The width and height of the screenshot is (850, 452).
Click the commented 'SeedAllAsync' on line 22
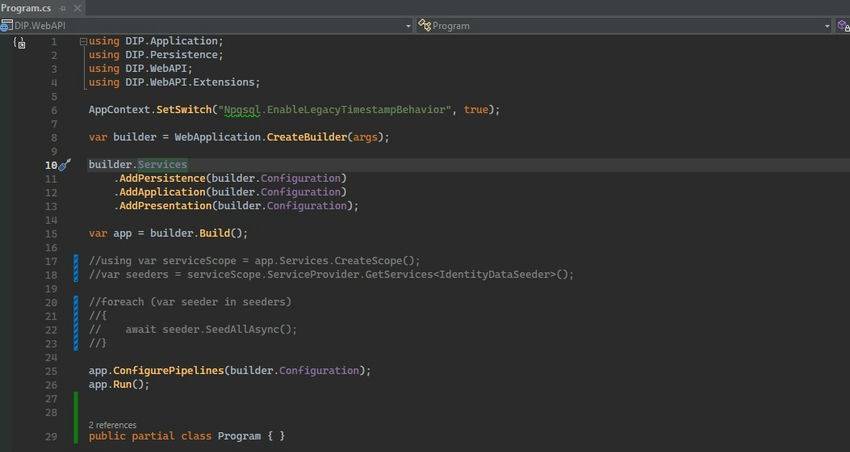242,329
